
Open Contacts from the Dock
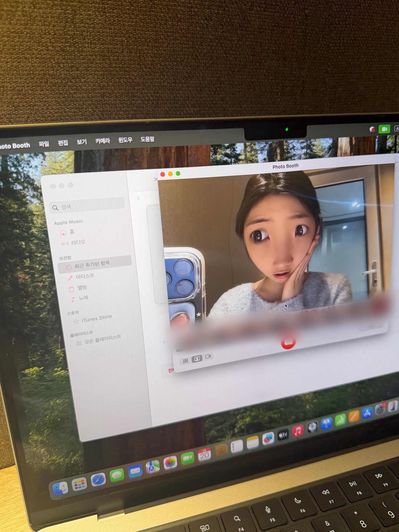tap(221, 450)
